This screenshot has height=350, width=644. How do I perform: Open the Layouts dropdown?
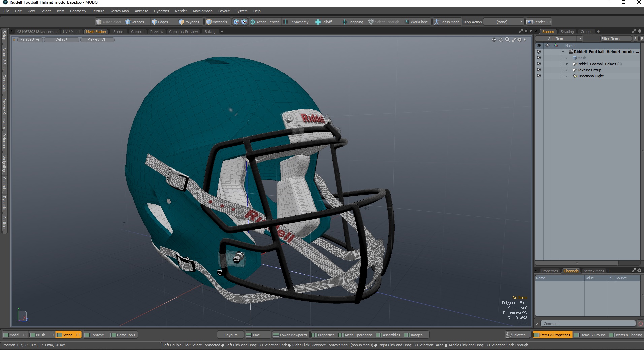[231, 335]
